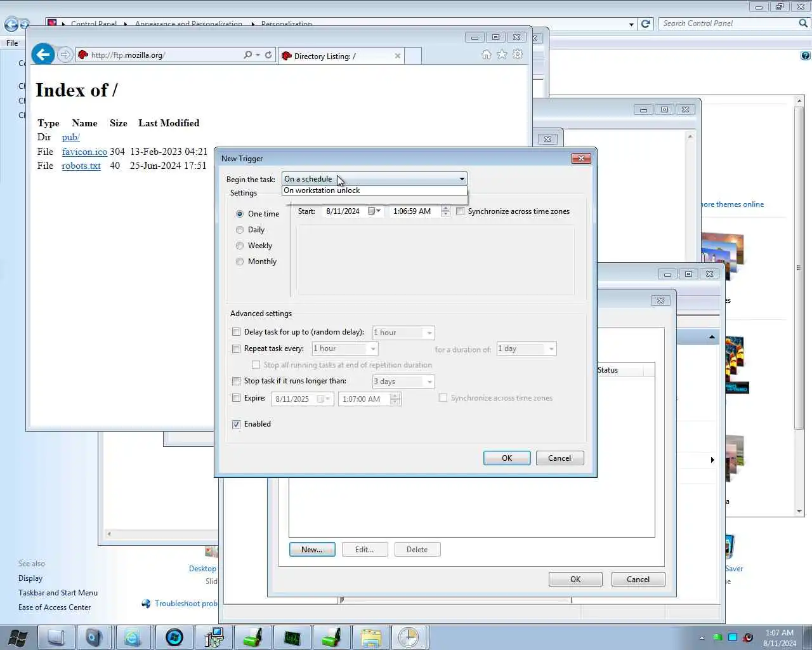Enable Repeat task every checkbox
The image size is (812, 650).
tap(237, 348)
